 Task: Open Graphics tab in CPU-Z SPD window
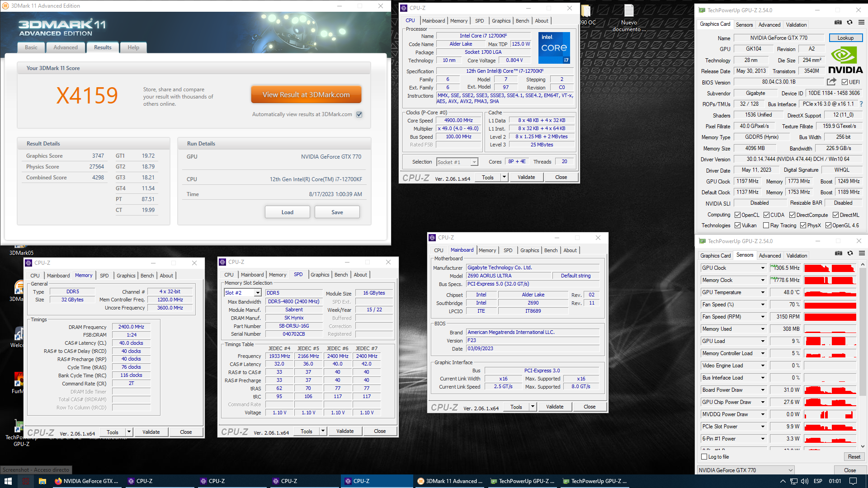pos(320,275)
